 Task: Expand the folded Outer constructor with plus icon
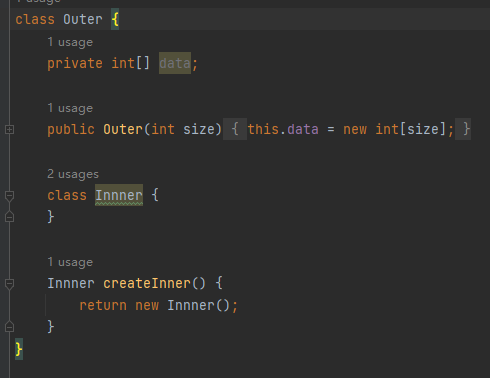(9, 129)
